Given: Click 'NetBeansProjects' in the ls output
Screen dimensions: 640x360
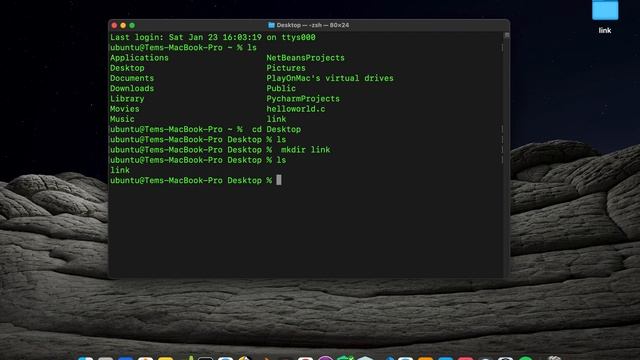Looking at the screenshot, I should pyautogui.click(x=305, y=58).
